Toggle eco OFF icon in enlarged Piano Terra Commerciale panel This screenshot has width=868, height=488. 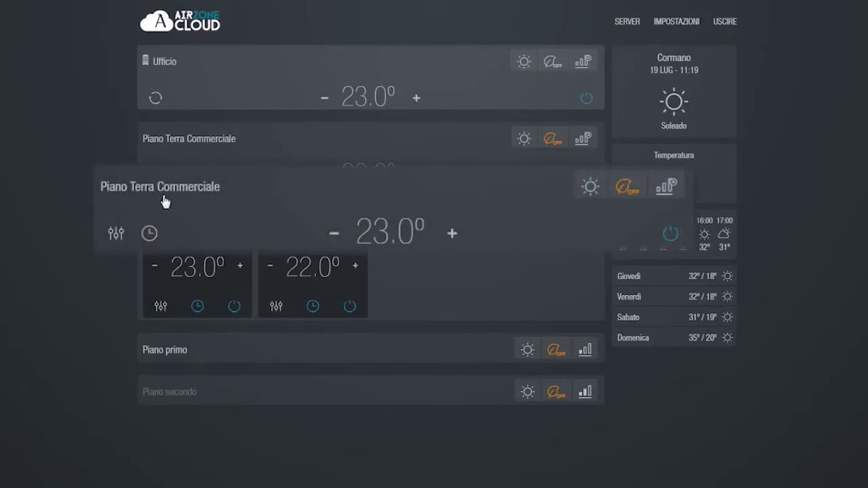click(x=627, y=187)
